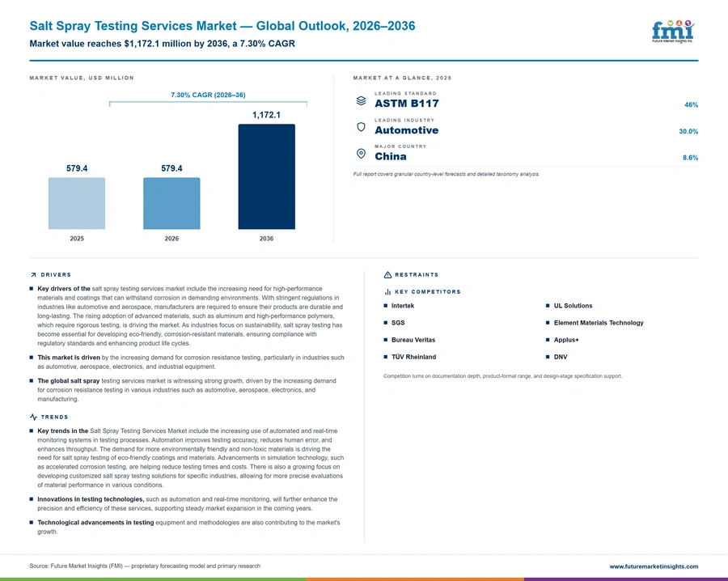The height and width of the screenshot is (581, 728).
Task: Click the Source: Future Market Insights footer text
Action: point(145,566)
